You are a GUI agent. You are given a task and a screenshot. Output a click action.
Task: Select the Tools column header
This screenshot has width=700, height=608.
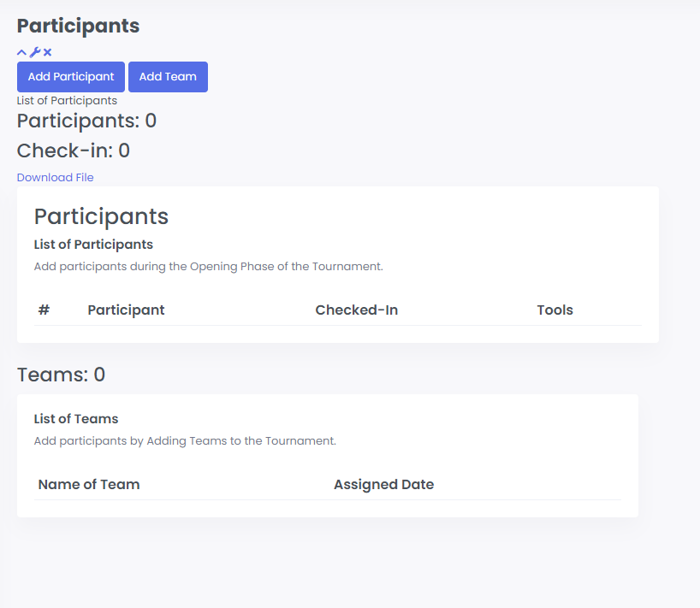pos(555,310)
